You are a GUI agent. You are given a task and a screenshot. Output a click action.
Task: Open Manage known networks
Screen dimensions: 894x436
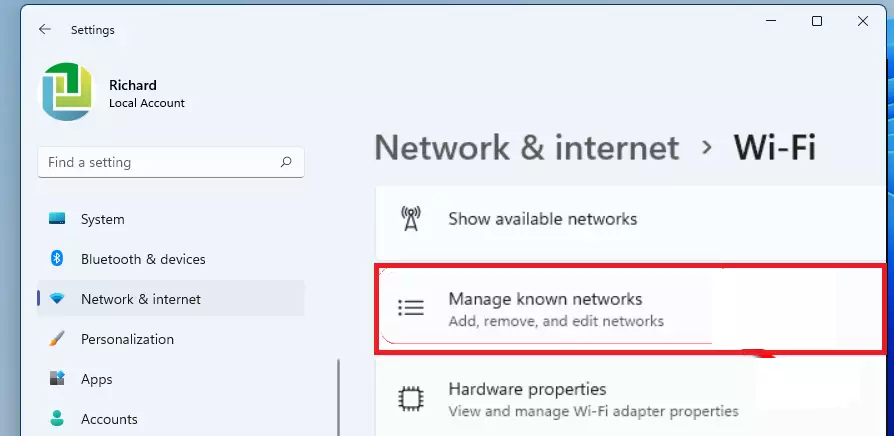point(629,308)
